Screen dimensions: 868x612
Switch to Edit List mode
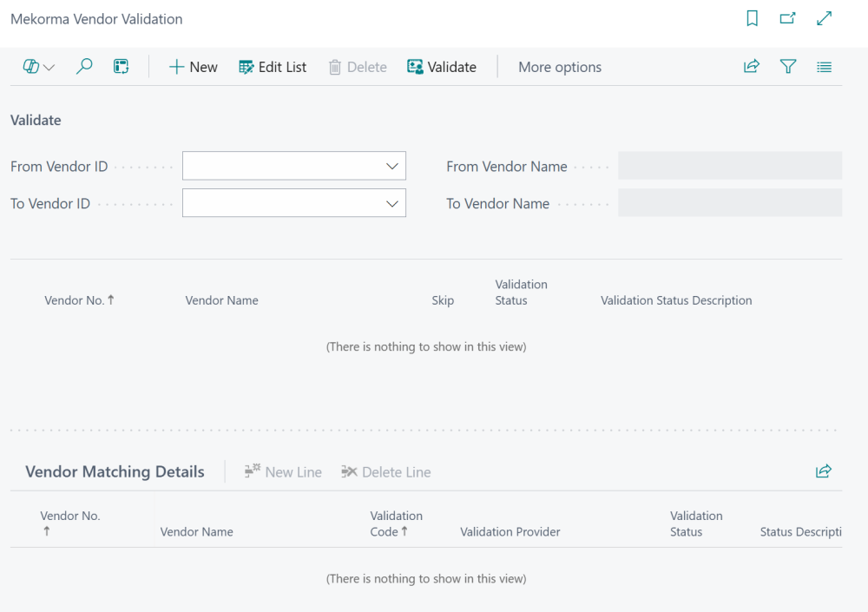(x=273, y=66)
